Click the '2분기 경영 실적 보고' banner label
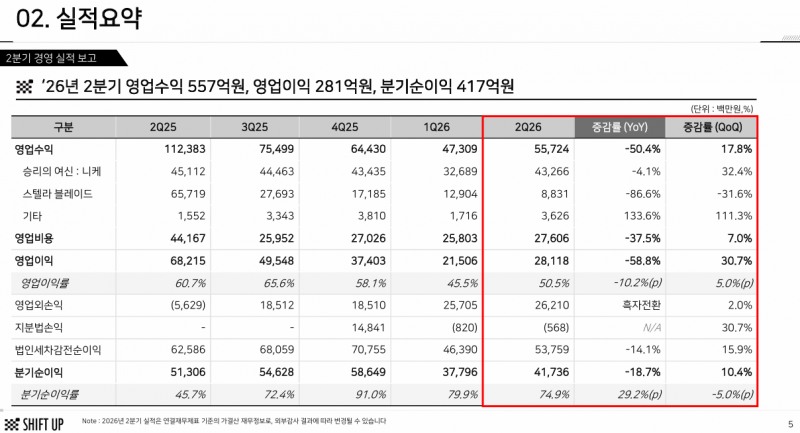The image size is (800, 433). click(51, 58)
